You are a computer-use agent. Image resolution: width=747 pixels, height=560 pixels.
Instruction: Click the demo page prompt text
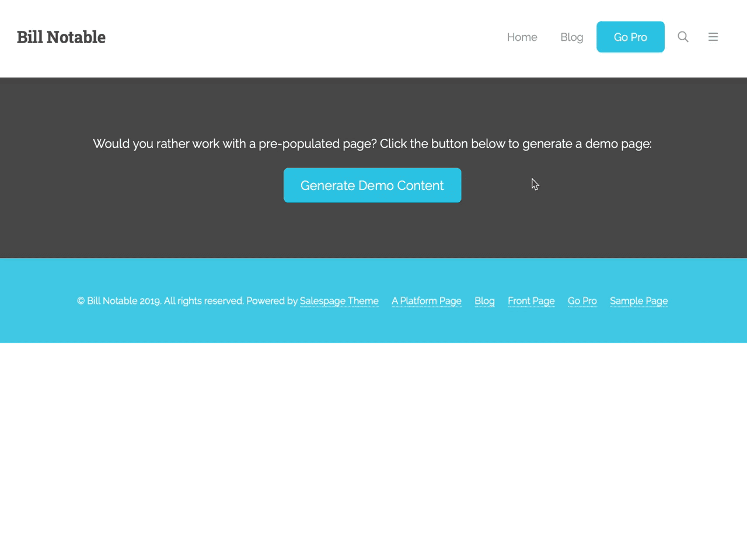click(372, 143)
